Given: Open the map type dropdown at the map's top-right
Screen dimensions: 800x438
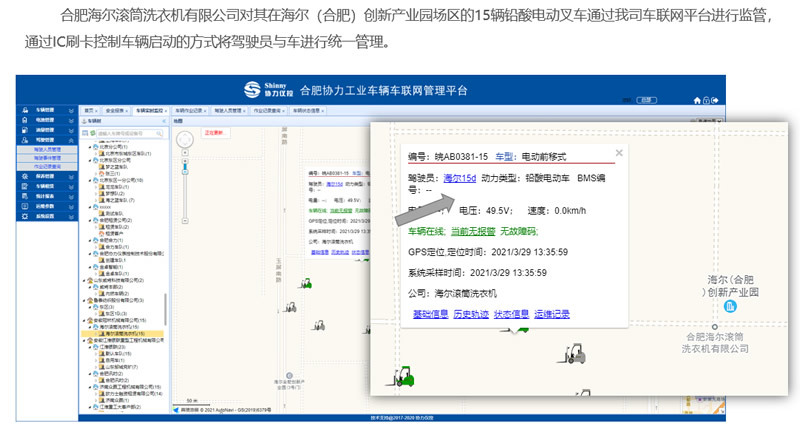Looking at the screenshot, I should 710,121.
